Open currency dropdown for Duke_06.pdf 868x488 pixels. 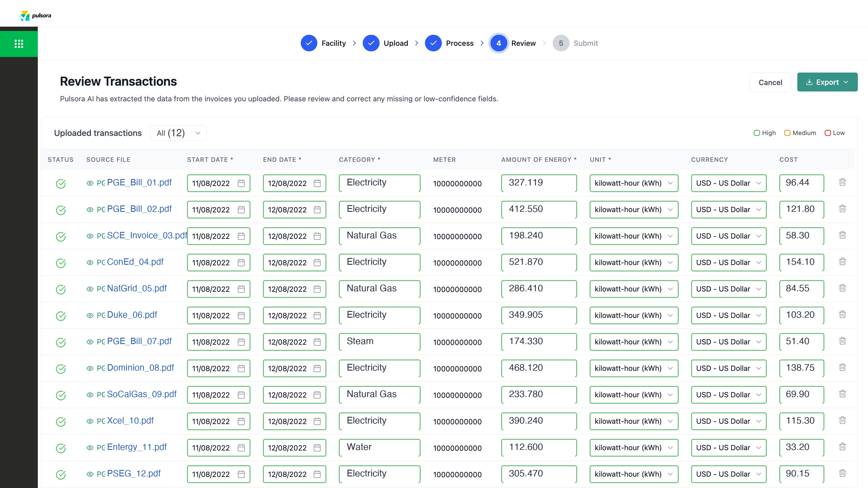point(729,316)
